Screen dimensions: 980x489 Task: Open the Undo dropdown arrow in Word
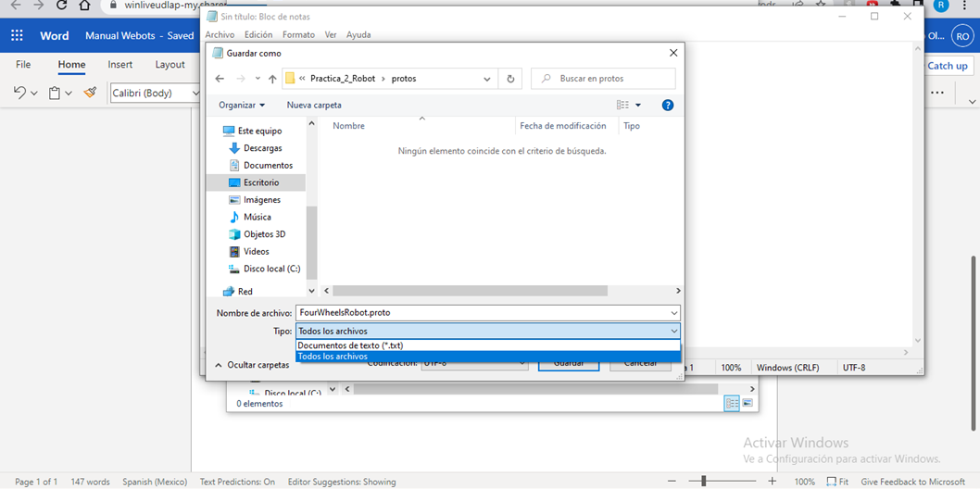pyautogui.click(x=33, y=93)
